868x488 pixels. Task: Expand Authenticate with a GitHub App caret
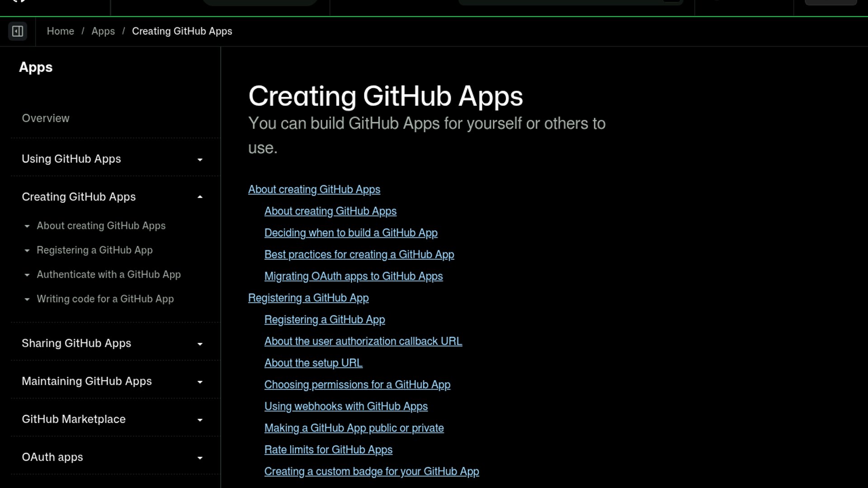tap(27, 275)
